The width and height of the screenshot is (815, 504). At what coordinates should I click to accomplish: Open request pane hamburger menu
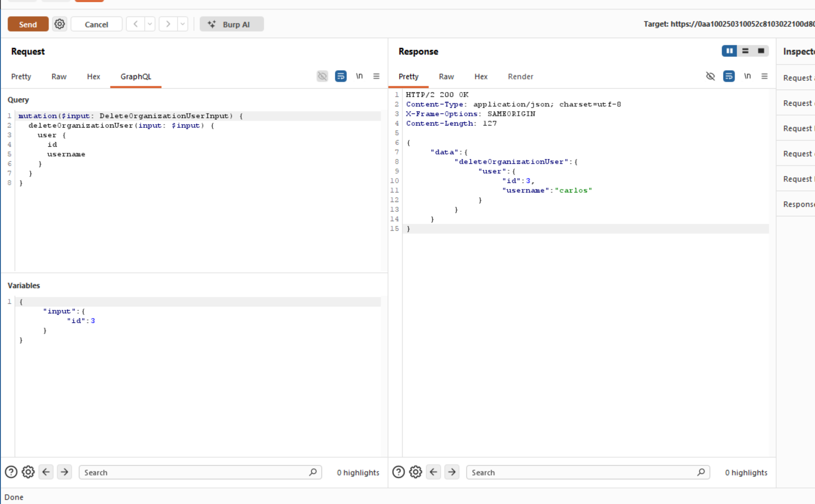tap(376, 76)
